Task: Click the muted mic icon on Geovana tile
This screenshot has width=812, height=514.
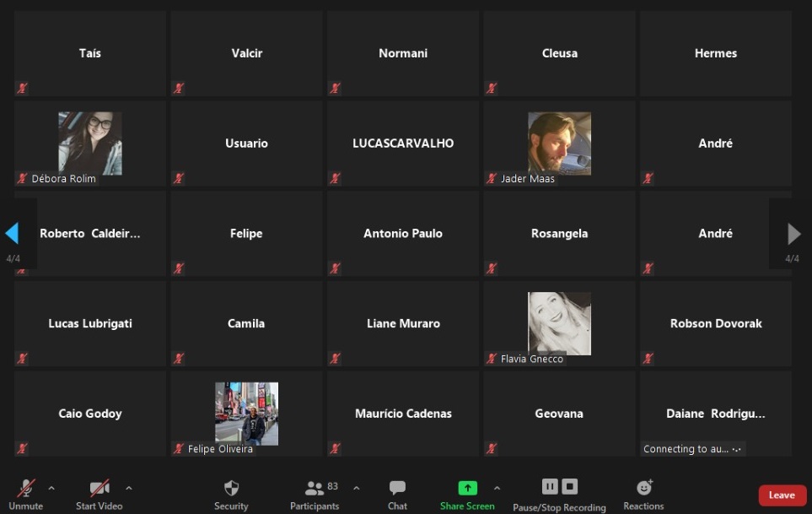Action: [492, 449]
